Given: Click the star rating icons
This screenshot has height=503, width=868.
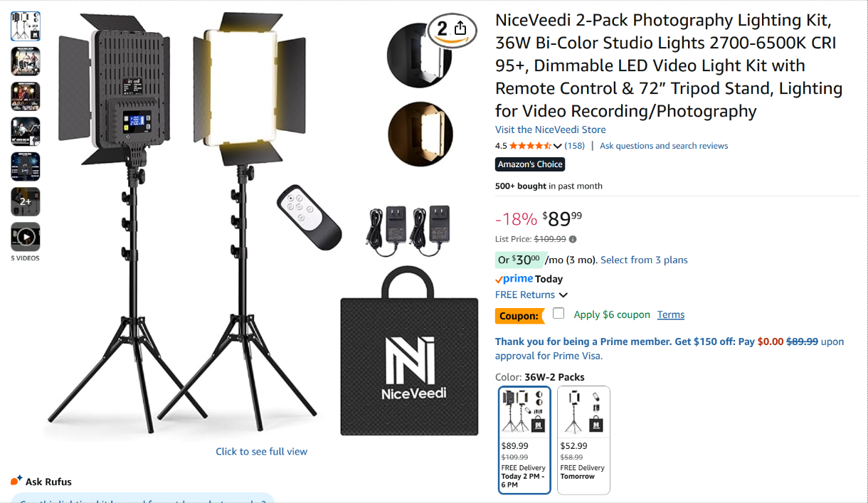Looking at the screenshot, I should point(529,146).
